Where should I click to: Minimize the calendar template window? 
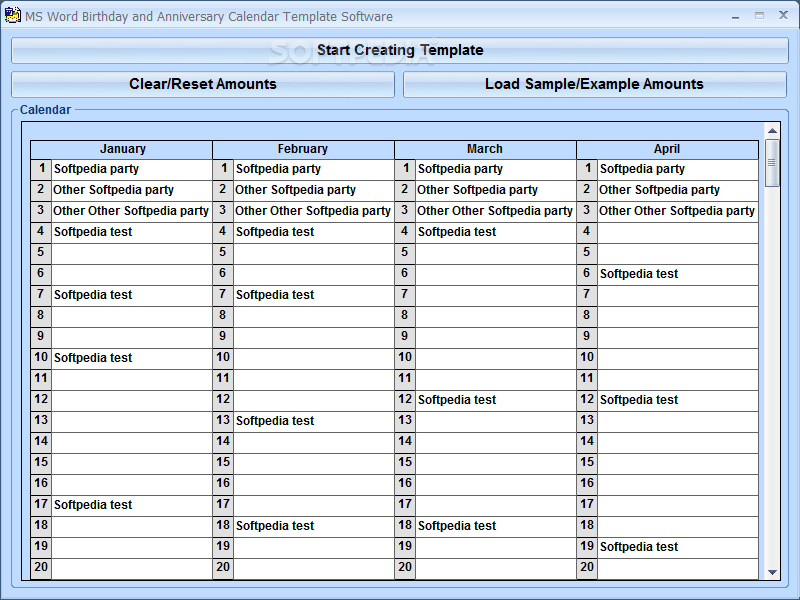pos(735,16)
